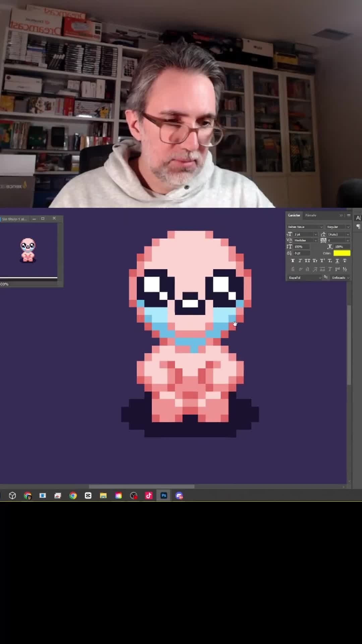Open Photoshop from the taskbar
Image resolution: width=362 pixels, height=644 pixels.
[x=164, y=495]
